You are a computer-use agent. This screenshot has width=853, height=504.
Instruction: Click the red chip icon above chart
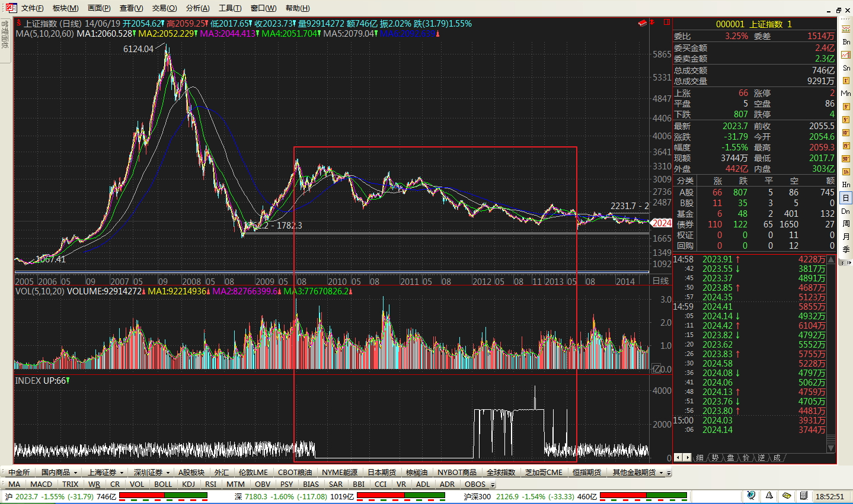(x=642, y=23)
